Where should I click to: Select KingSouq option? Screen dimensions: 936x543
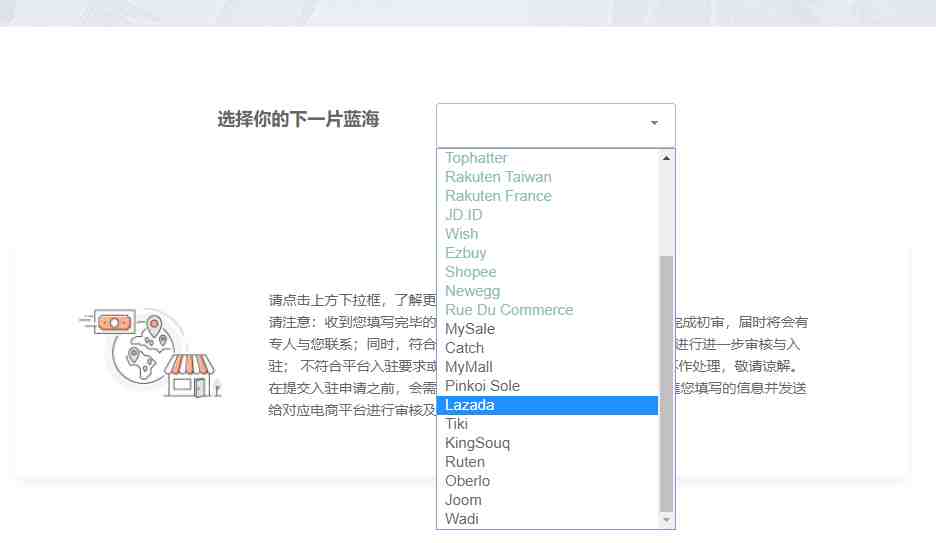(x=547, y=443)
